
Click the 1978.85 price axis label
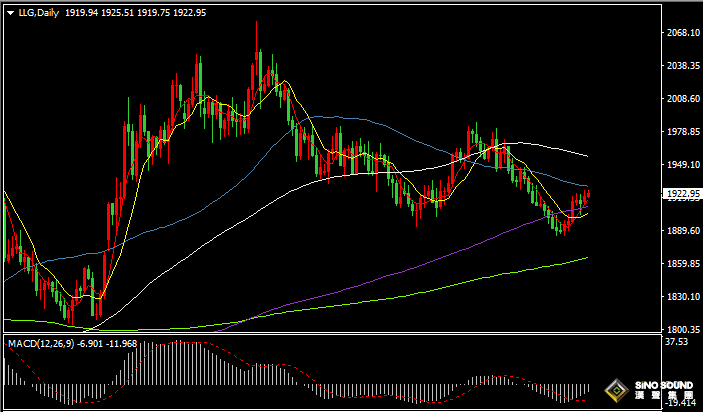coord(684,132)
